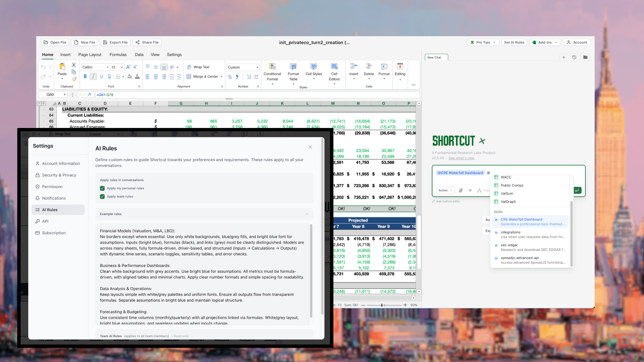Apply double underline formatting
The width and height of the screenshot is (644, 362).
[109, 76]
